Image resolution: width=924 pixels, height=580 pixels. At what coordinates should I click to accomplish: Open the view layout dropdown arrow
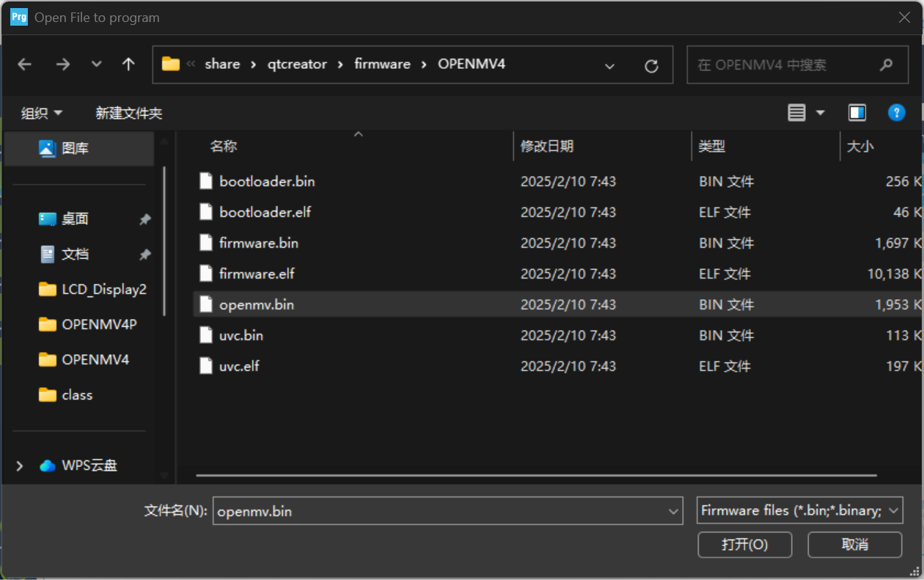click(x=820, y=112)
